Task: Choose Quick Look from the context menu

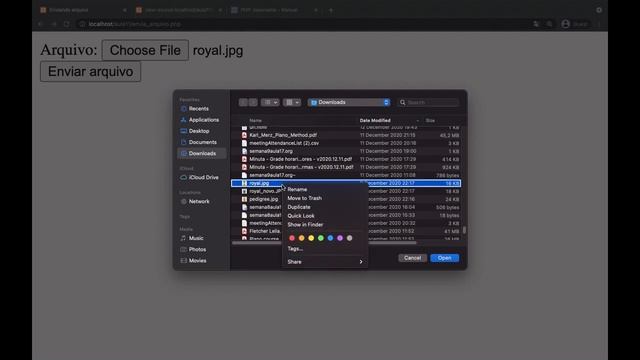Action: tap(301, 216)
